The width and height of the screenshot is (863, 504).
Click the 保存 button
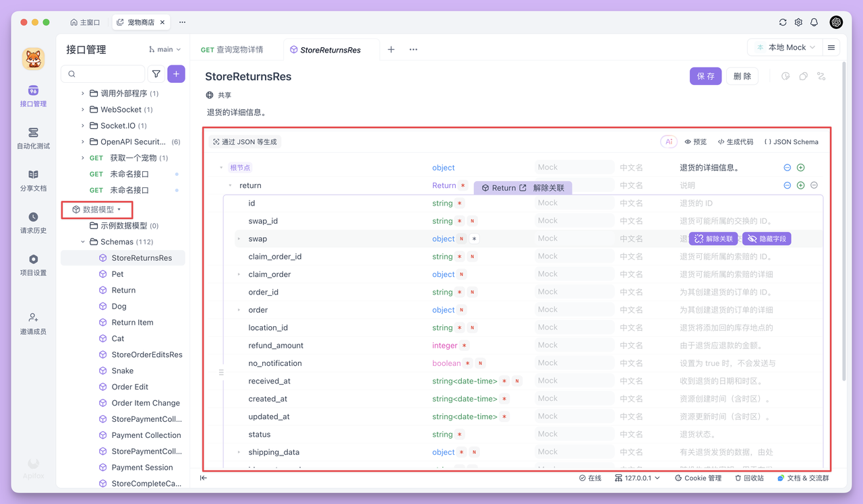coord(705,76)
